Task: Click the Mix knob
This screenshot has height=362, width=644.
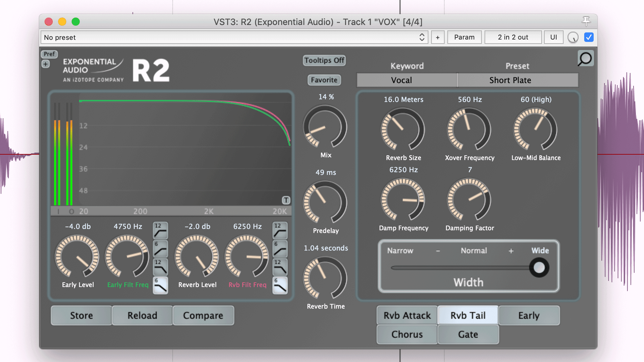Action: [x=325, y=127]
